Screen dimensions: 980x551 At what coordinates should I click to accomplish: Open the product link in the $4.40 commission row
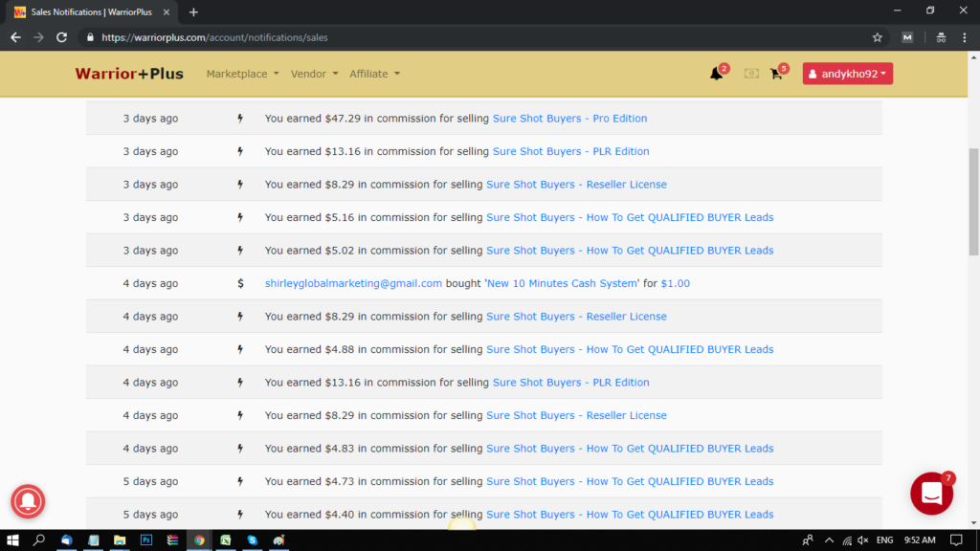click(630, 514)
